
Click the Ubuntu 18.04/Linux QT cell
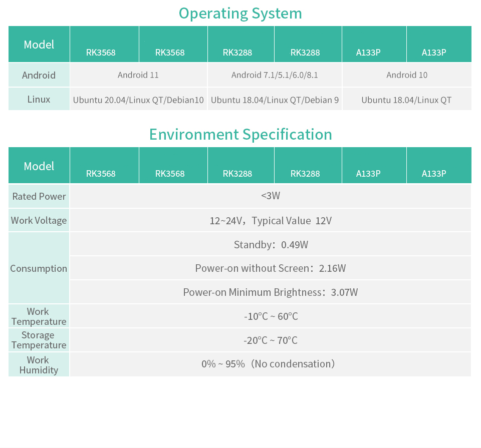click(407, 99)
